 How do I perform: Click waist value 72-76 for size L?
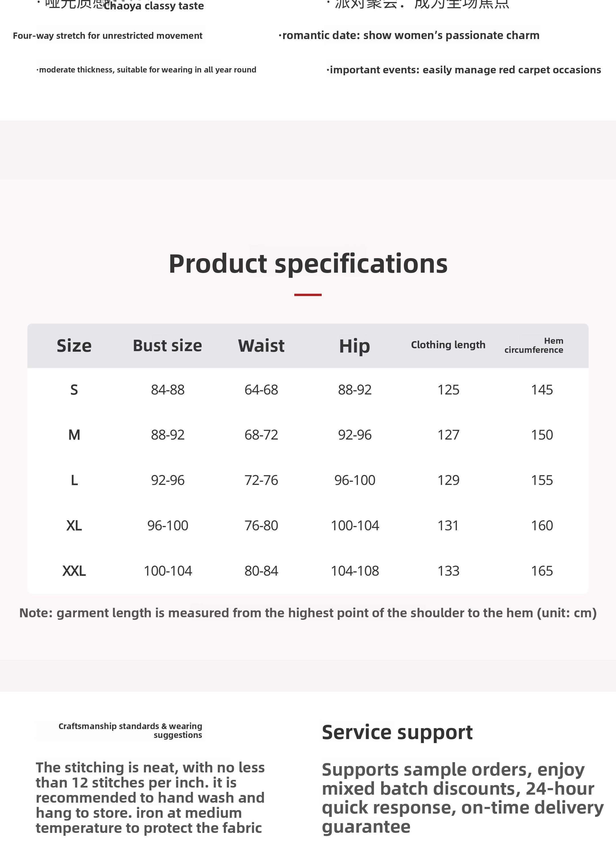pyautogui.click(x=261, y=480)
